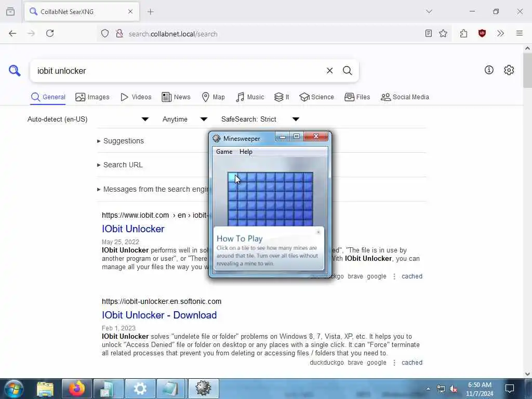Image resolution: width=532 pixels, height=399 pixels.
Task: Open the Firefox hamburger menu
Action: click(519, 33)
